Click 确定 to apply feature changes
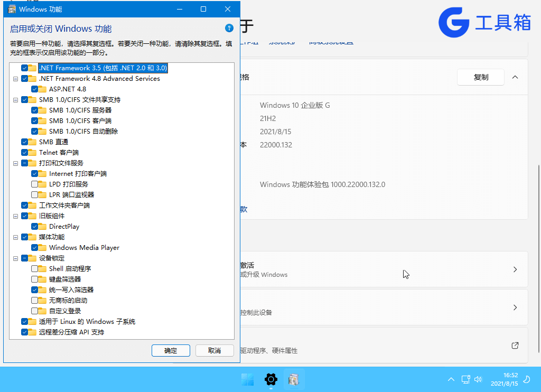 click(171, 351)
